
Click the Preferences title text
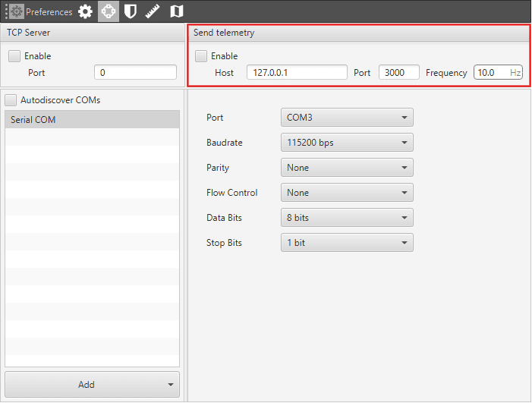[49, 12]
